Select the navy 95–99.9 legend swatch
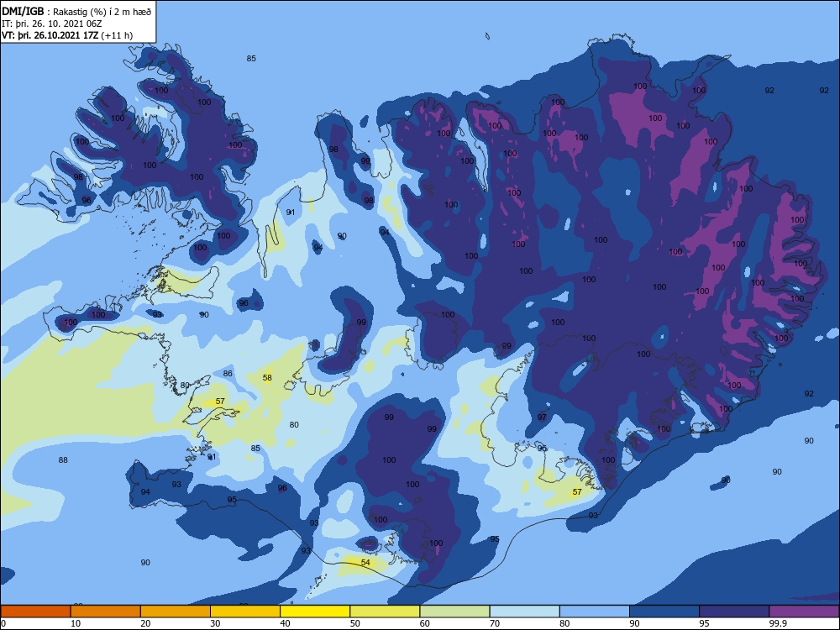This screenshot has height=630, width=840. coord(734,612)
